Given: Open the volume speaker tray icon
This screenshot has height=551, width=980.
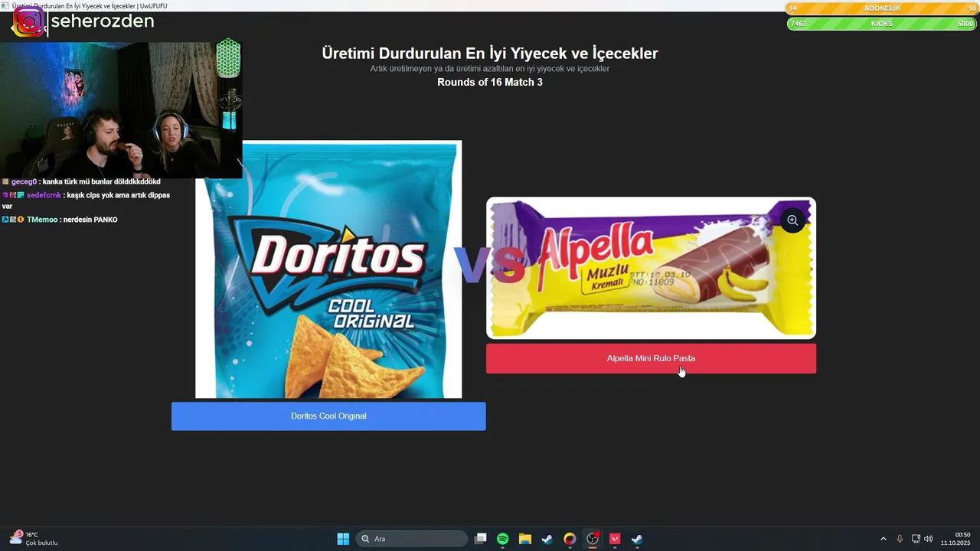Looking at the screenshot, I should (x=929, y=539).
